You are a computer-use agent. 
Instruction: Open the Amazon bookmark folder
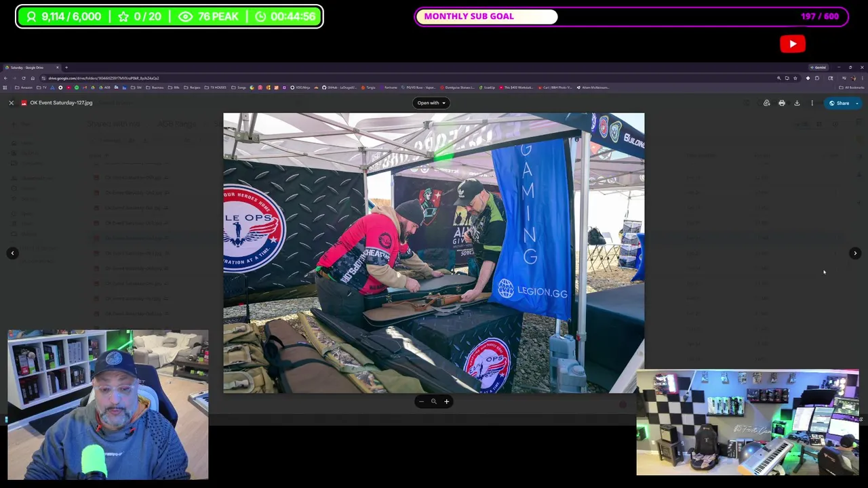coord(24,87)
